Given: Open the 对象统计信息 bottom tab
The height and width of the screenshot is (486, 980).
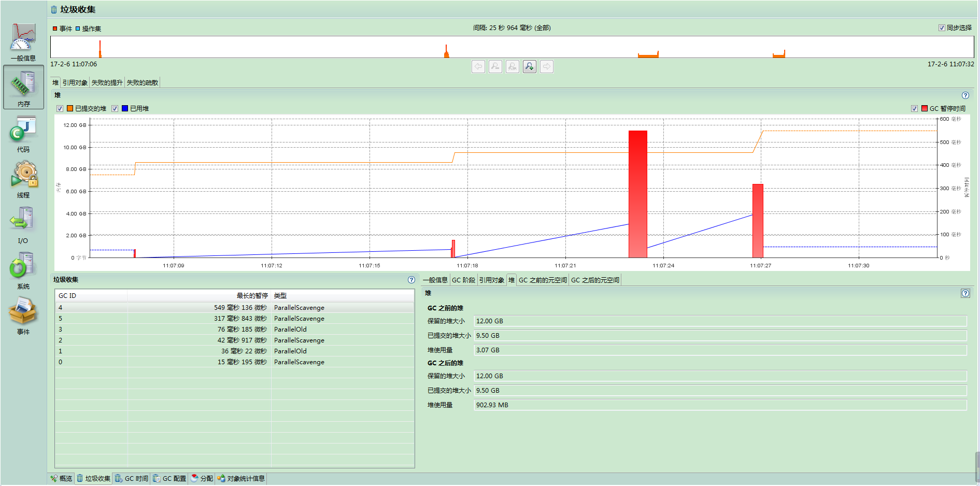Looking at the screenshot, I should 241,479.
